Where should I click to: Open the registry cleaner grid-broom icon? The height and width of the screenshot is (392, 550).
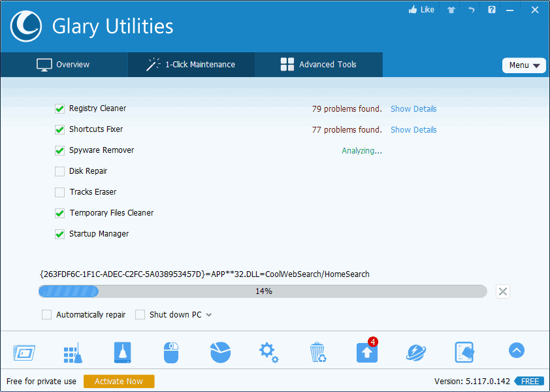coord(73,352)
